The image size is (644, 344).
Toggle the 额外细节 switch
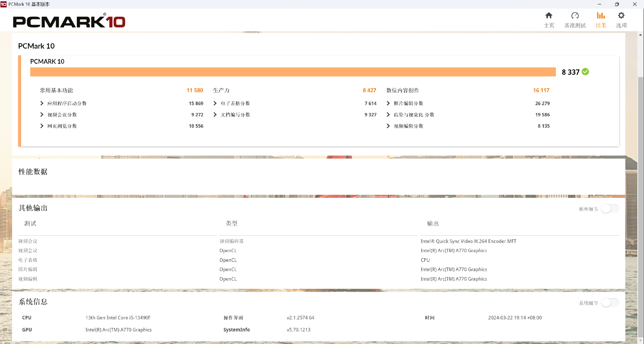[x=610, y=209]
